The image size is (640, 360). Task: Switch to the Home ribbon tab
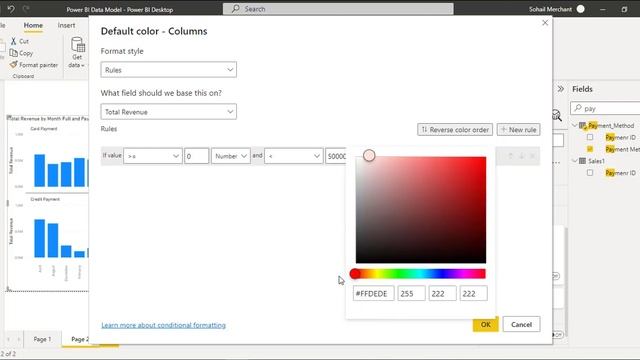click(x=33, y=25)
